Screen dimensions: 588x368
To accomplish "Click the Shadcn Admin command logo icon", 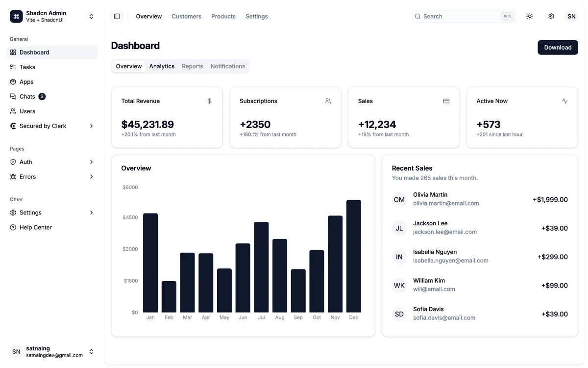I will (x=16, y=16).
